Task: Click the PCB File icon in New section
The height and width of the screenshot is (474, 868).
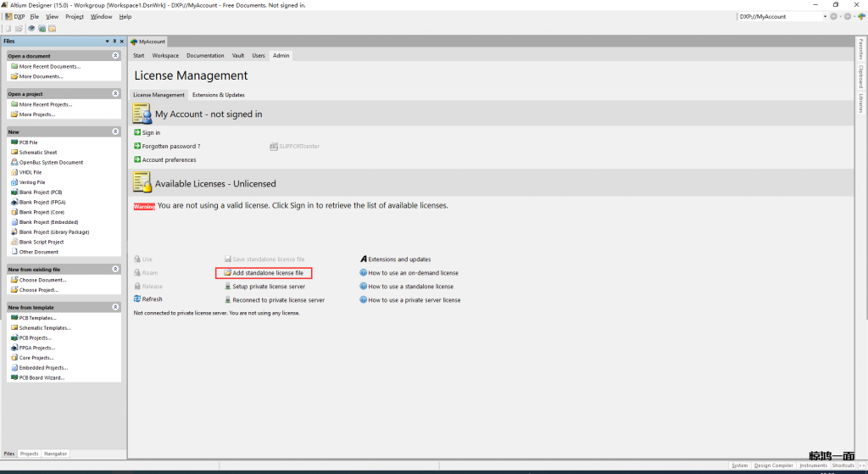Action: 14,142
